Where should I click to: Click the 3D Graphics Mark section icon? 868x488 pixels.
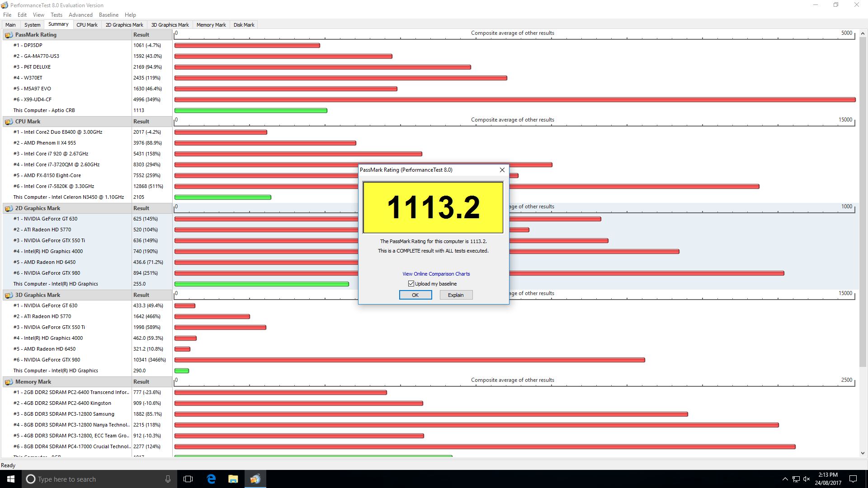click(9, 295)
